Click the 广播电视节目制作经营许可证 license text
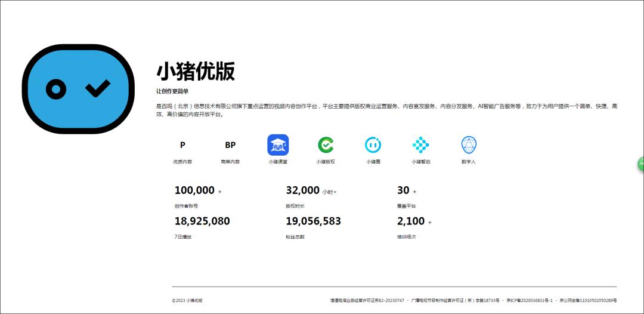This screenshot has height=314, width=644. click(455, 300)
